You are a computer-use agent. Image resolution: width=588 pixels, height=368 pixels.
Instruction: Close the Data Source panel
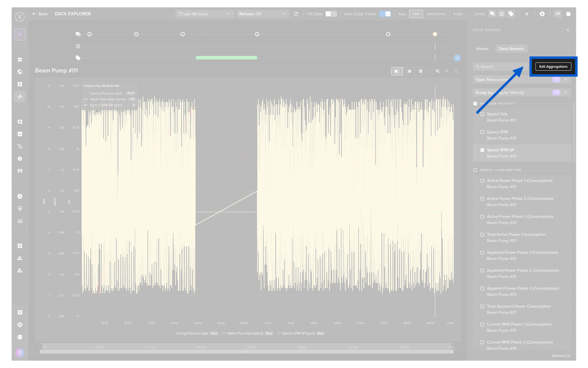[568, 30]
